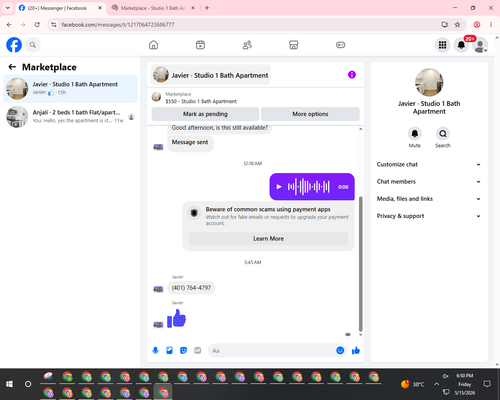This screenshot has height=400, width=500.
Task: Open the Facebook search icon
Action: pos(33,45)
